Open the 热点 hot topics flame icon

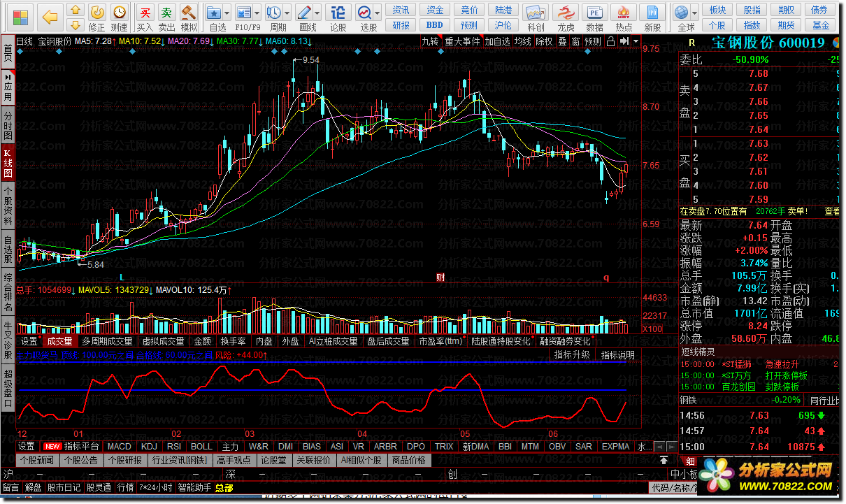[x=624, y=13]
